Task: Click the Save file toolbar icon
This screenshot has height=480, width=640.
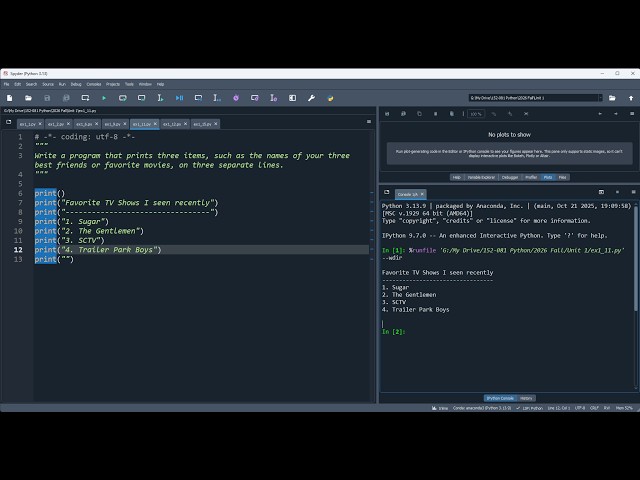Action: (47, 98)
